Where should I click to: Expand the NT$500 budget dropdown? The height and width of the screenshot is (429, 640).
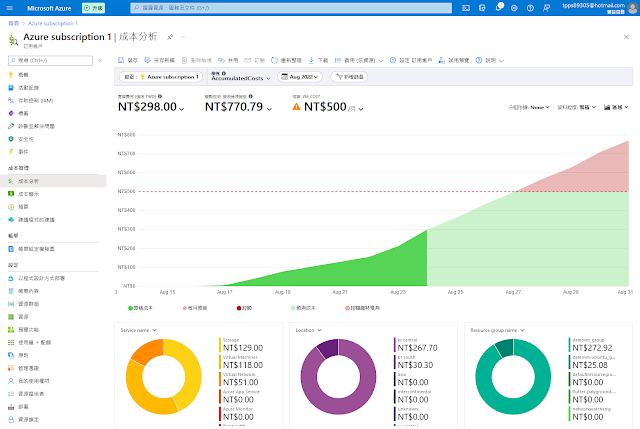tap(361, 109)
